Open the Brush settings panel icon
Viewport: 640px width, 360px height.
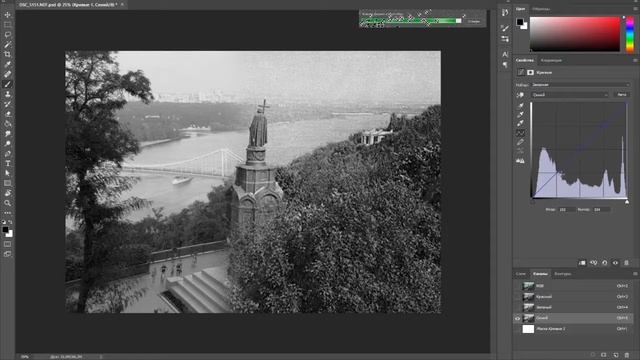[505, 28]
